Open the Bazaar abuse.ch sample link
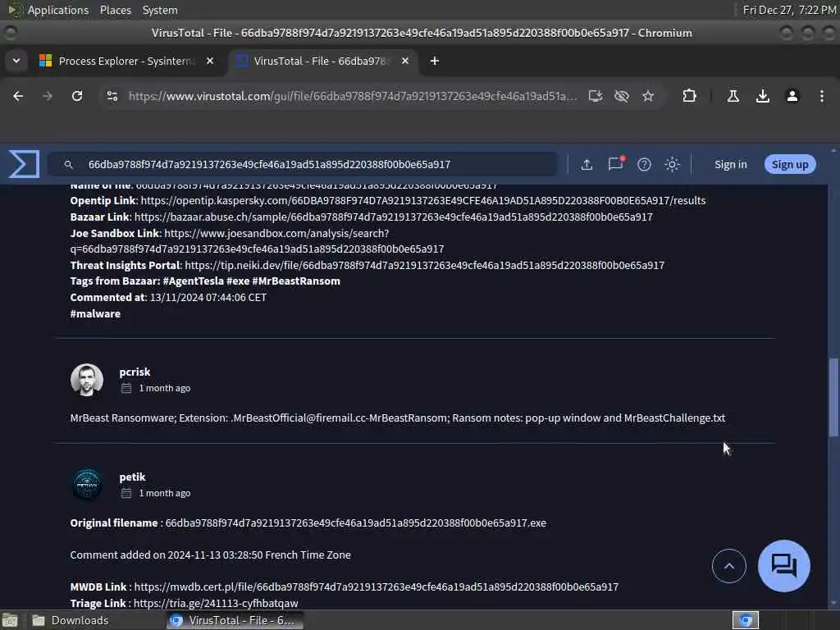 (x=393, y=217)
